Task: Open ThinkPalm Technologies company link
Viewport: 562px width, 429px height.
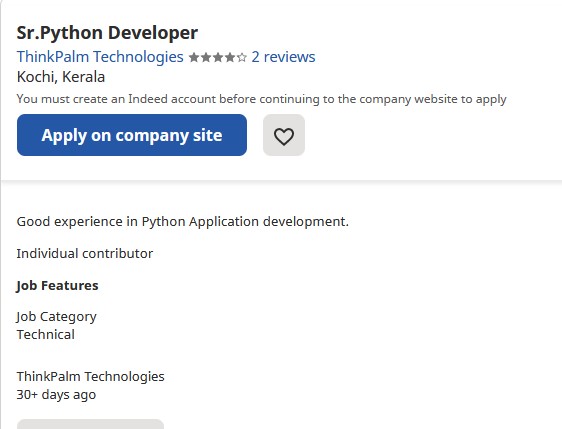Action: (100, 57)
